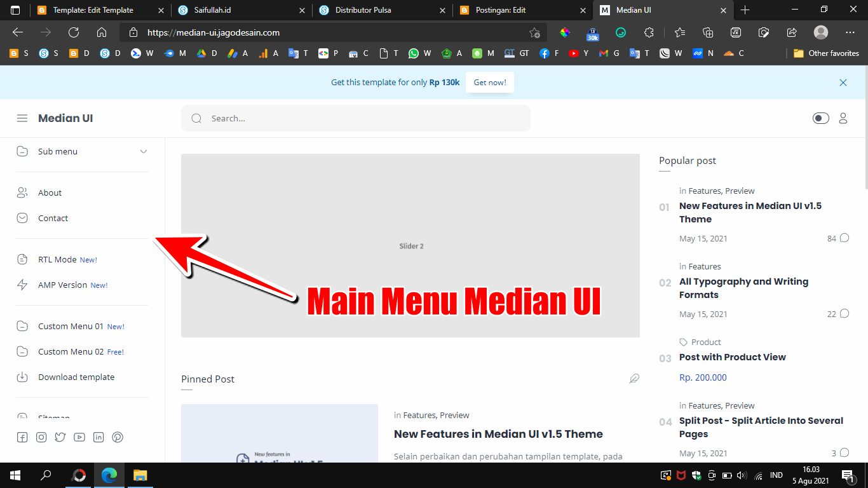Screen dimensions: 868x488
Task: Open browser Settings and more menu
Action: click(x=850, y=32)
